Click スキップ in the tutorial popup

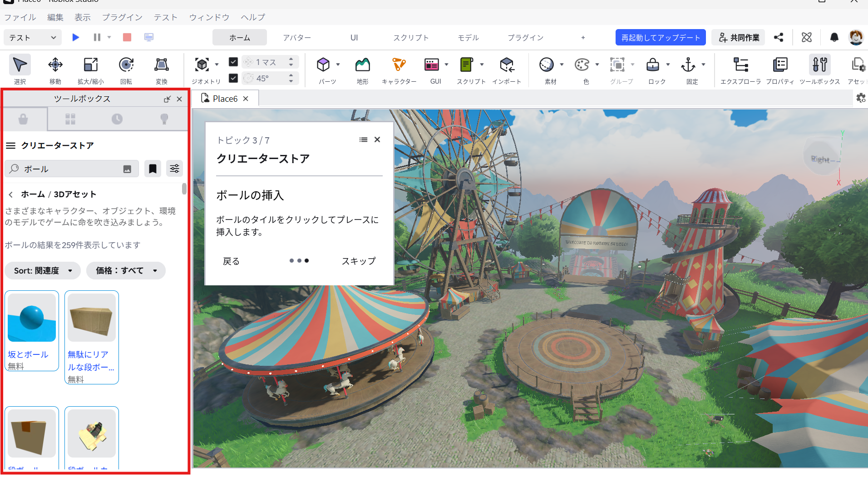click(x=359, y=261)
